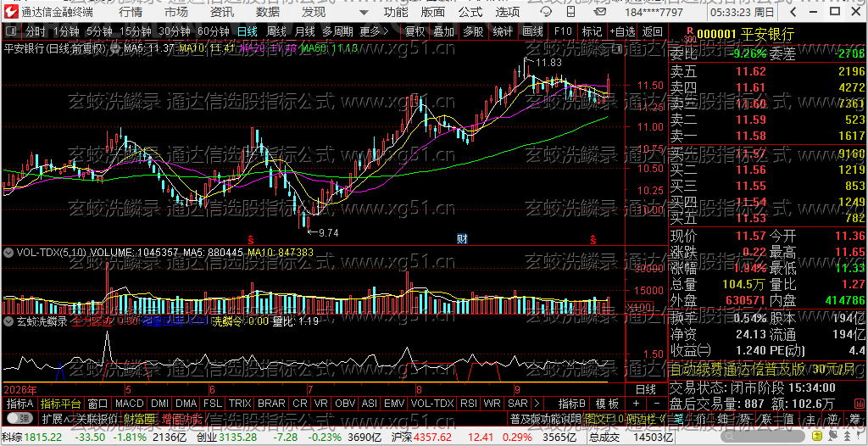Select the SAR indicator tab
The height and width of the screenshot is (446, 868).
pyautogui.click(x=518, y=404)
